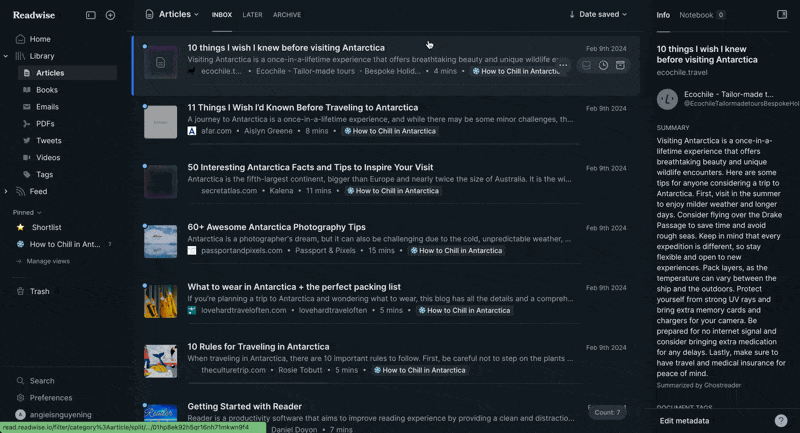Viewport: 800px width, 433px height.
Task: Switch to the LATER tab
Action: (252, 15)
